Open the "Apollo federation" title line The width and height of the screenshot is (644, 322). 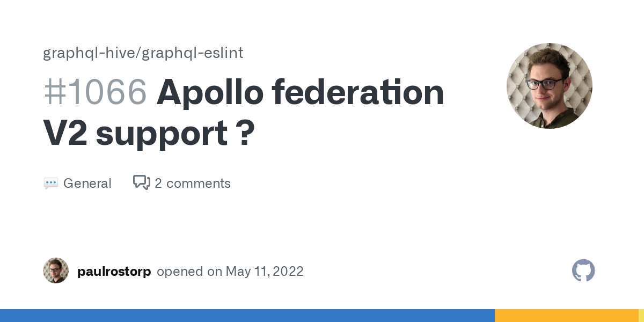click(301, 92)
